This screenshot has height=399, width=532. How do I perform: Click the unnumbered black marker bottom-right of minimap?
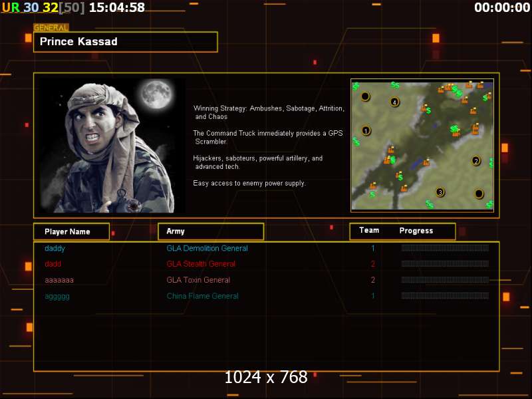coord(479,194)
